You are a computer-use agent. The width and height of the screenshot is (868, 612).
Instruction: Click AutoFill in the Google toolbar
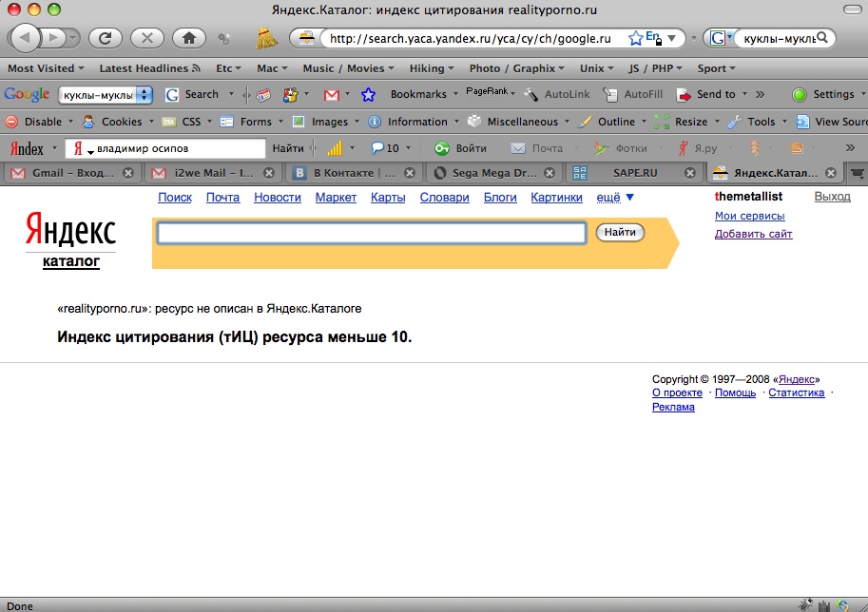(633, 94)
